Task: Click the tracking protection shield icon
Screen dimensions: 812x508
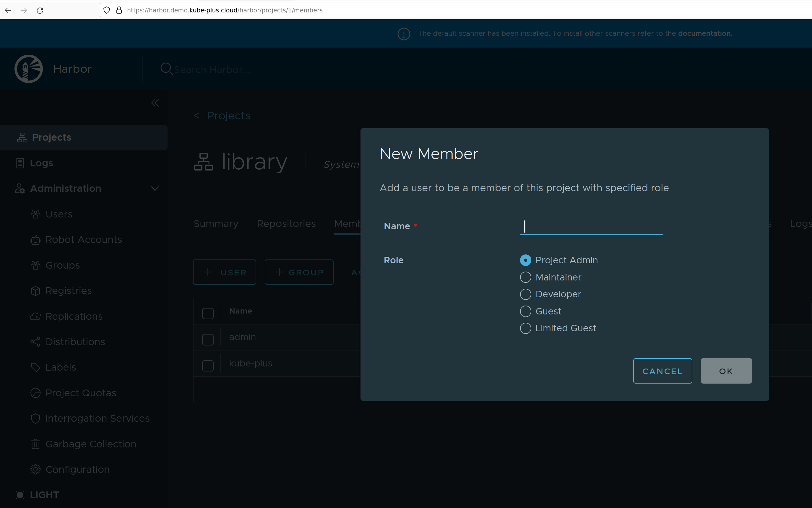Action: [x=106, y=10]
